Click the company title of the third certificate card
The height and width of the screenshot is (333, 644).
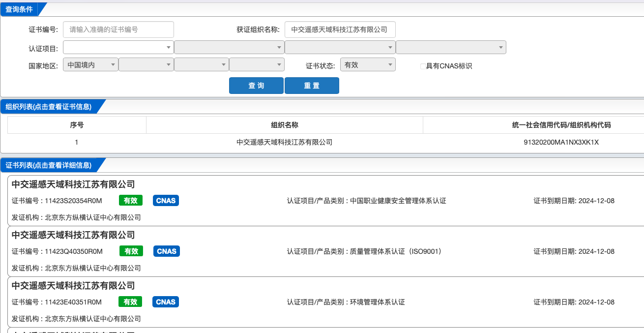coord(73,286)
